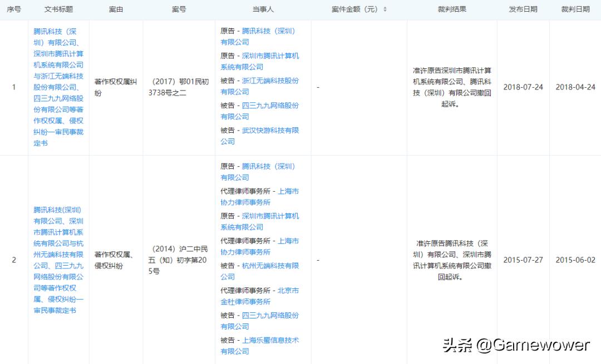Select case number (2017)鄂01民初3738号之二 cell

[x=179, y=87]
